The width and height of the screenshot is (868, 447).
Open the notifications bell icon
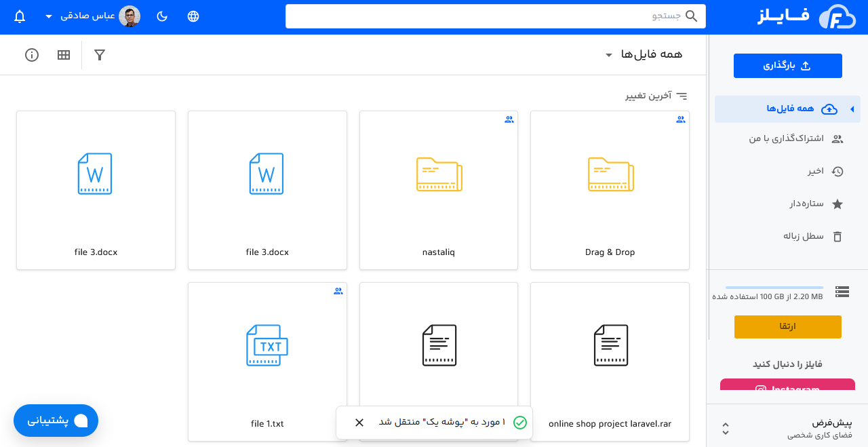(x=19, y=16)
